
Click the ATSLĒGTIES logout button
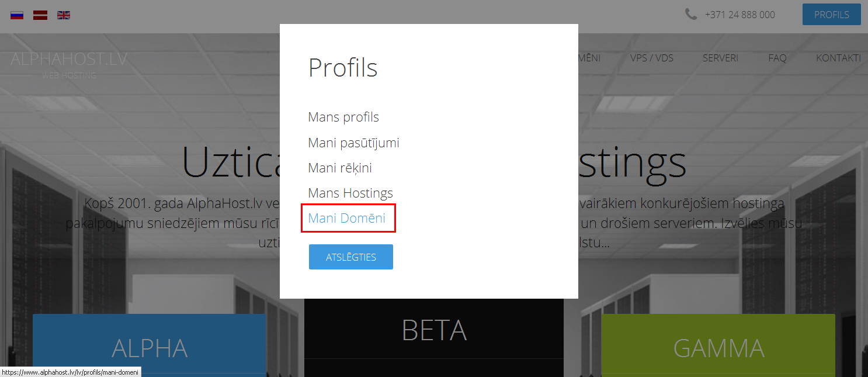351,257
